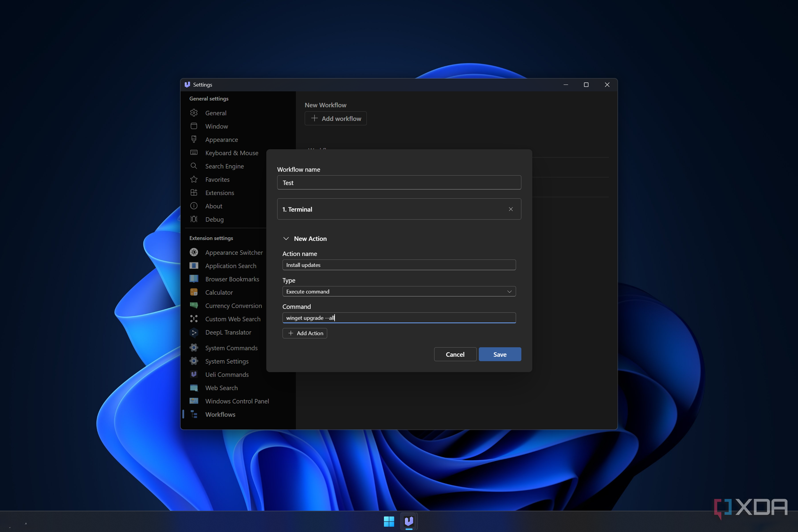Open Extensions settings page
This screenshot has height=532, width=798.
pos(220,193)
